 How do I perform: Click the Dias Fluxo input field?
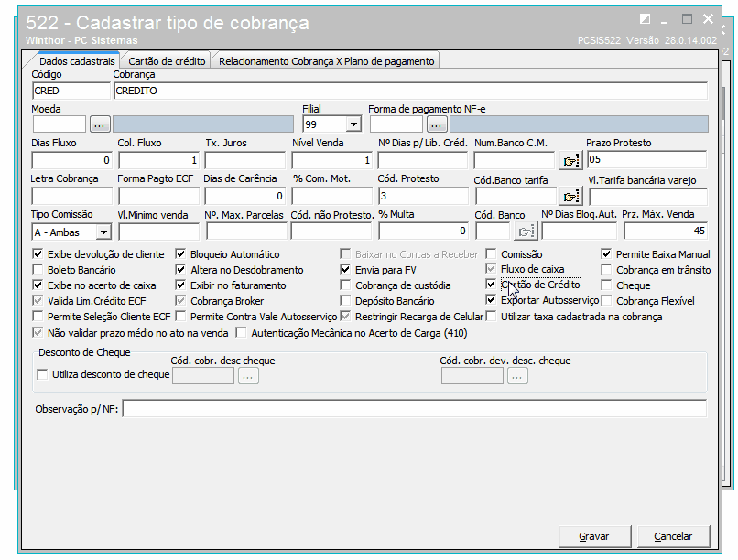pyautogui.click(x=71, y=160)
